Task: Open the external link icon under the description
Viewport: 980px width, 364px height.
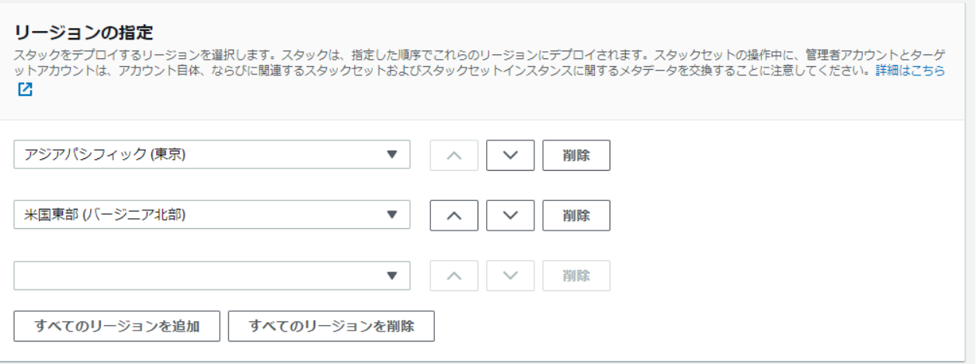Action: coord(26,88)
